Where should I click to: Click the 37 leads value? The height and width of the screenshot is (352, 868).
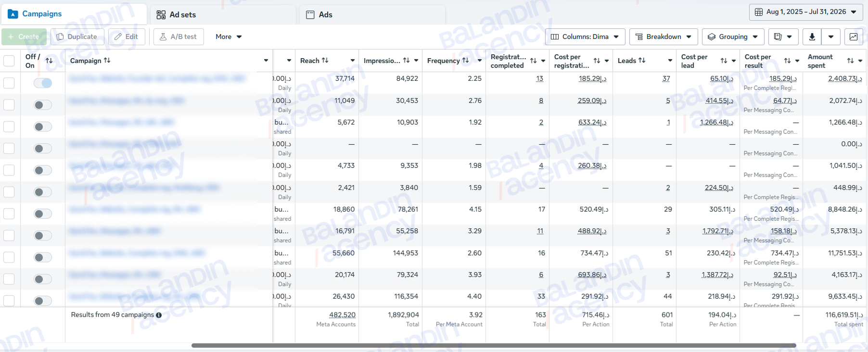tap(666, 78)
